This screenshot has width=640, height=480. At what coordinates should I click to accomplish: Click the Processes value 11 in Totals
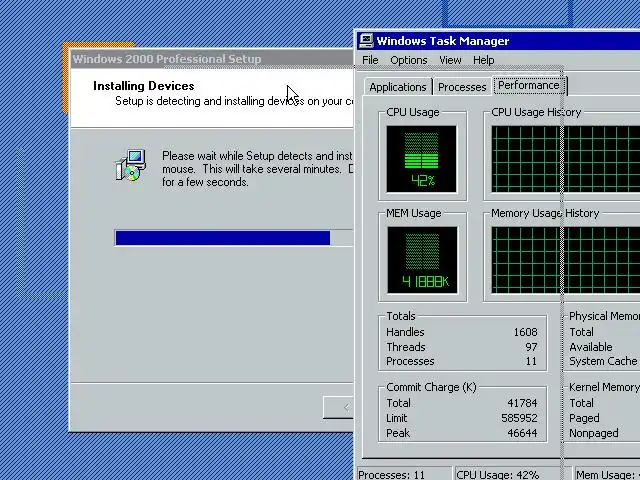pyautogui.click(x=531, y=361)
